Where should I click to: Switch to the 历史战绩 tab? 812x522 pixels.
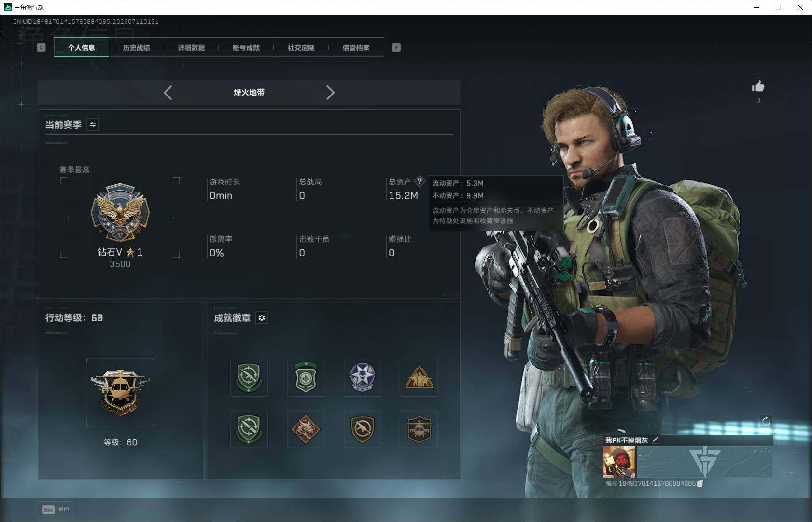[x=137, y=48]
